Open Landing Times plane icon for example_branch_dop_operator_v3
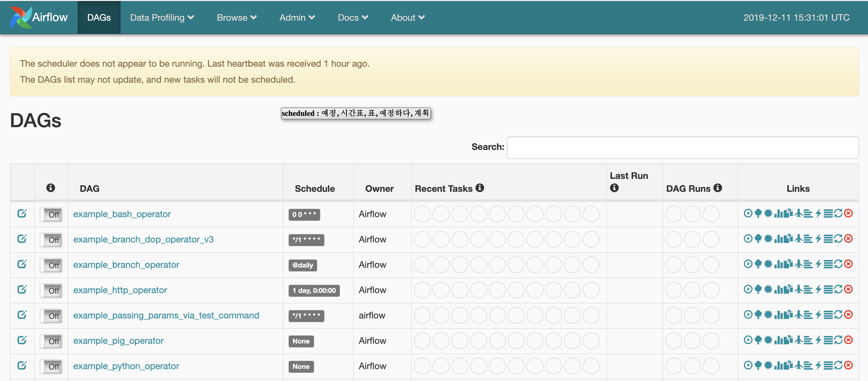Viewport: 868px width, 381px height. 798,239
